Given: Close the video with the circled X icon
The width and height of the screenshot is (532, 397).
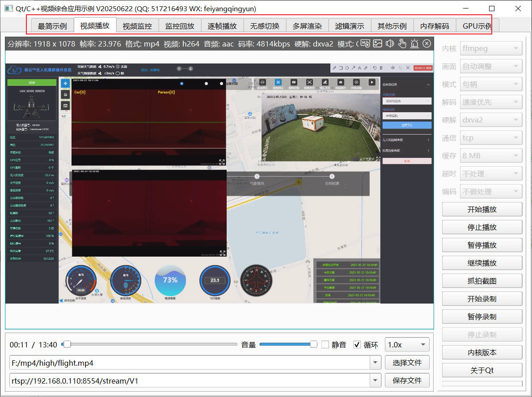Looking at the screenshot, I should click(426, 43).
